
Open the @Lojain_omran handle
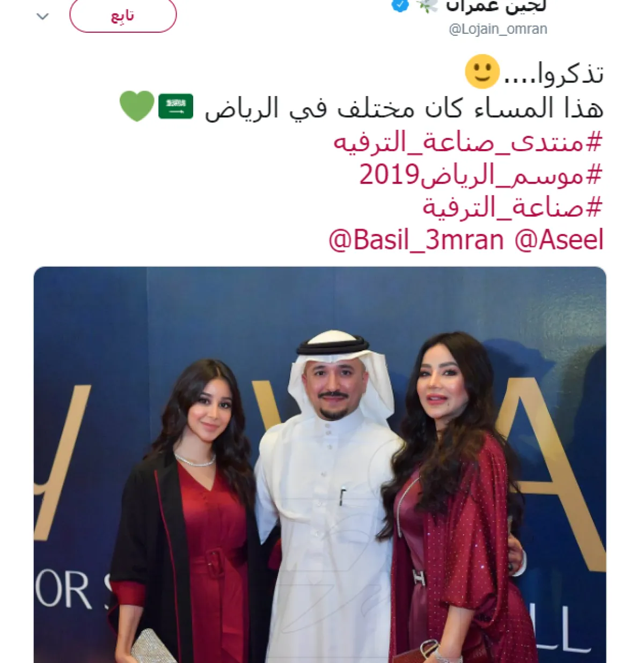[x=498, y=29]
